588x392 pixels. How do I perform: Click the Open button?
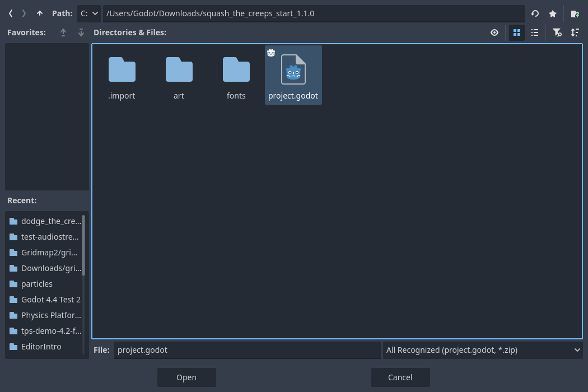[186, 377]
